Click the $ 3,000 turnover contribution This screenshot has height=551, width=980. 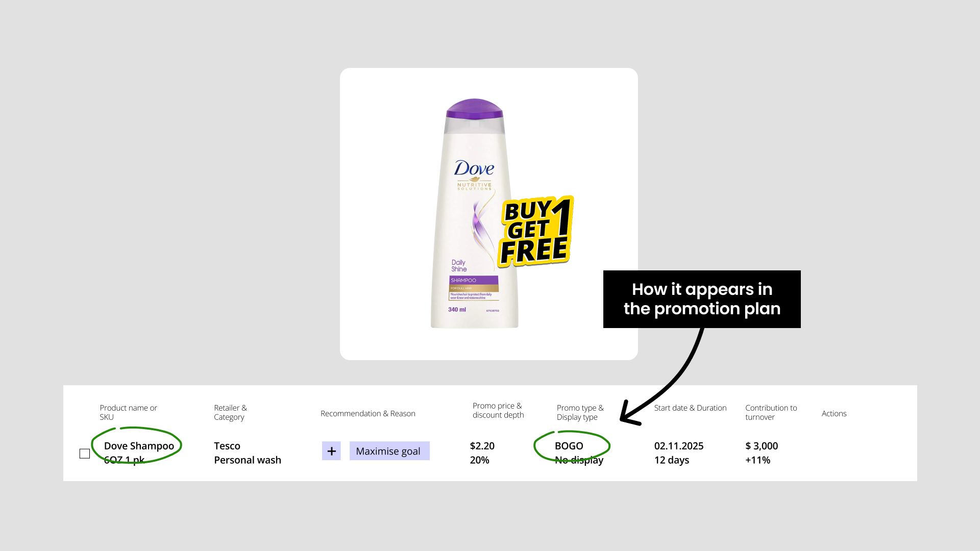762,446
